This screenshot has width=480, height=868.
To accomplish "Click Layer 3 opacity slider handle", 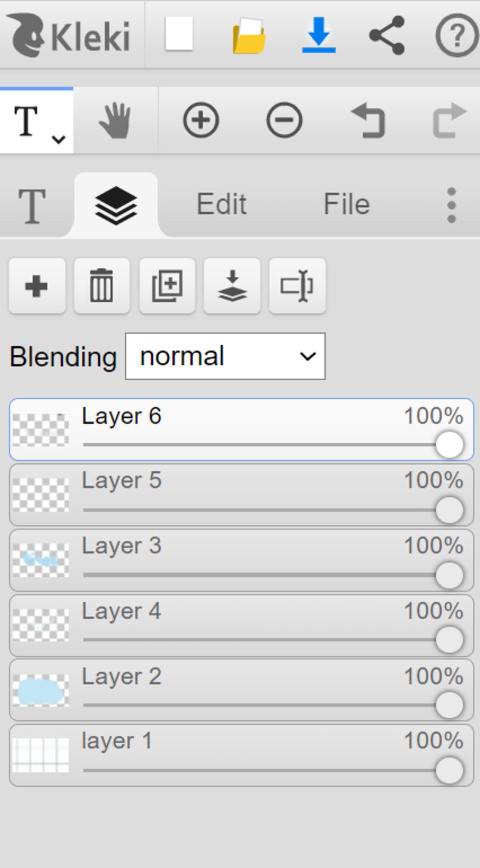I will pos(449,575).
